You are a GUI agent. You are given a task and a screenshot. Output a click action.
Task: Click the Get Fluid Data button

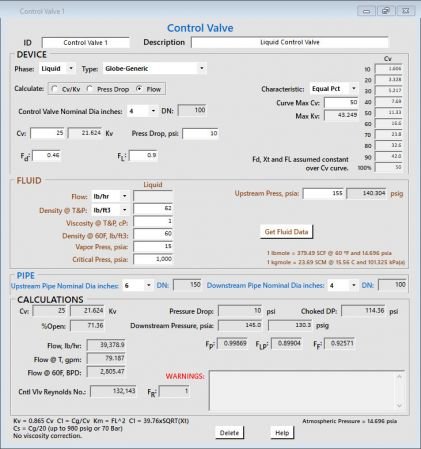point(286,232)
